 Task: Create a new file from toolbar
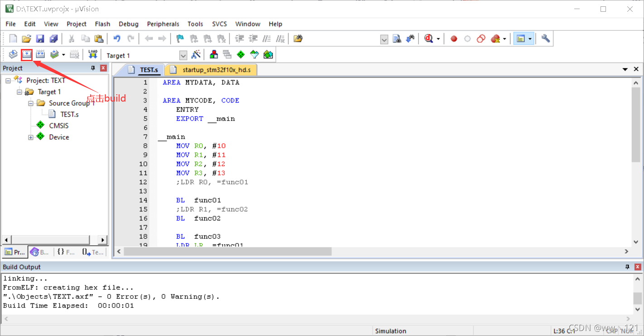(x=13, y=39)
